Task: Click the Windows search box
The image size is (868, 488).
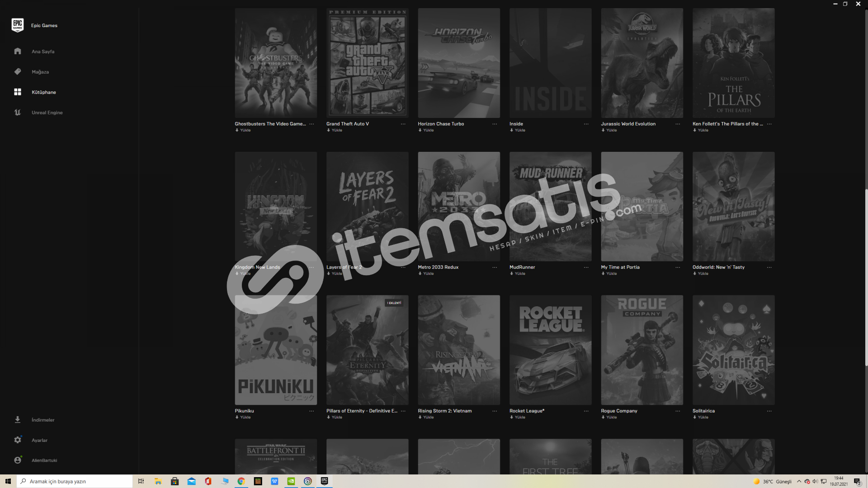Action: [x=75, y=481]
